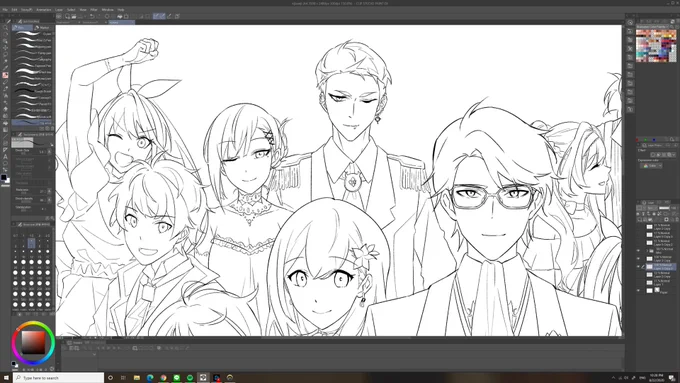Image resolution: width=680 pixels, height=383 pixels.
Task: Toggle eye of layer below folder
Action: (638, 259)
